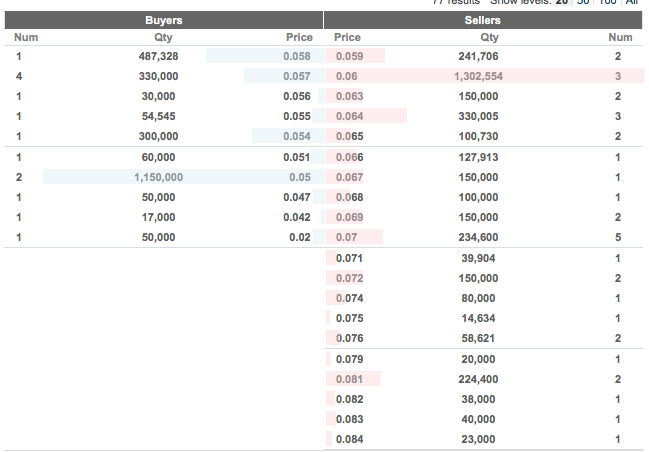Screen dimensions: 649x452
Task: Select seller quantity 224,400
Action: tap(478, 379)
